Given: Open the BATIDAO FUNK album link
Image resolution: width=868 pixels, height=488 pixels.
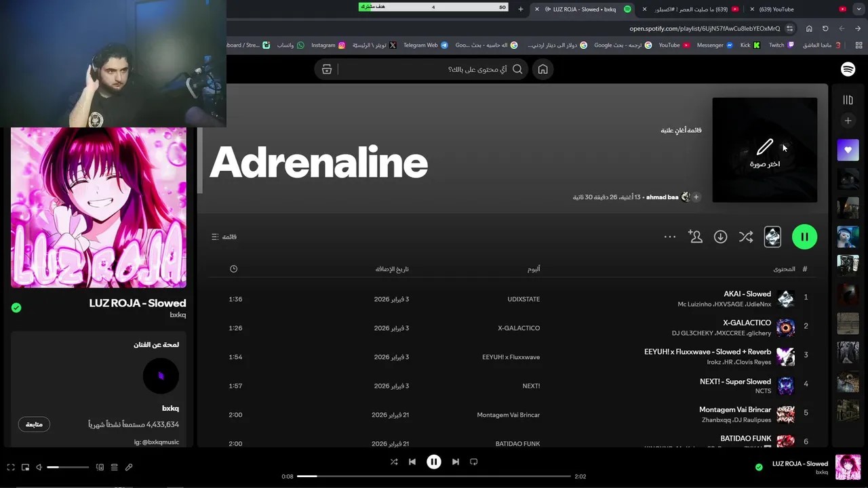Looking at the screenshot, I should [x=517, y=444].
